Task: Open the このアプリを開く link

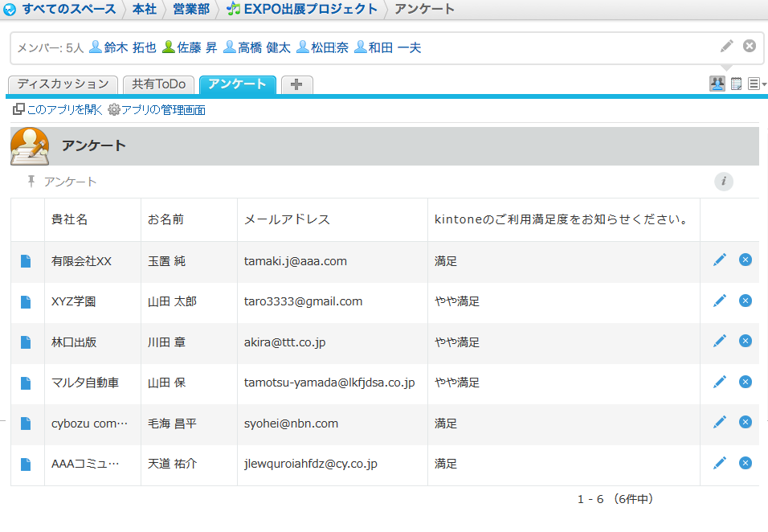Action: 59,110
